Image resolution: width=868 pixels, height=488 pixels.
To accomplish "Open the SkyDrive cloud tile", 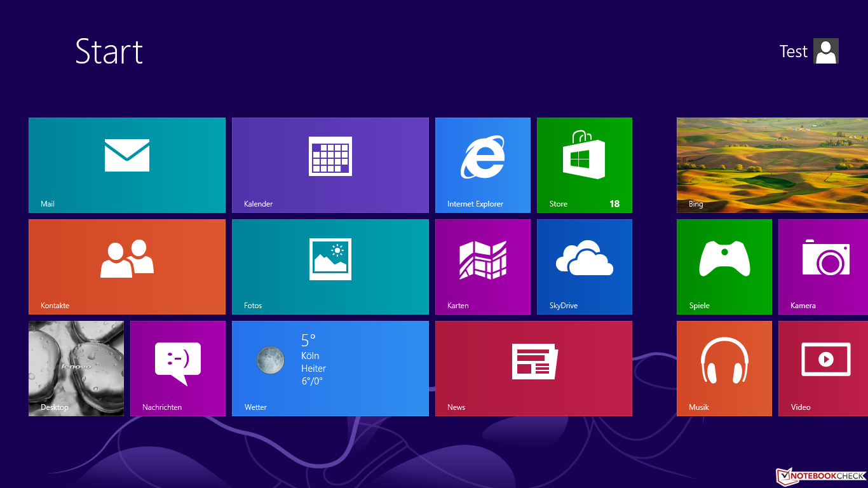I will 585,267.
